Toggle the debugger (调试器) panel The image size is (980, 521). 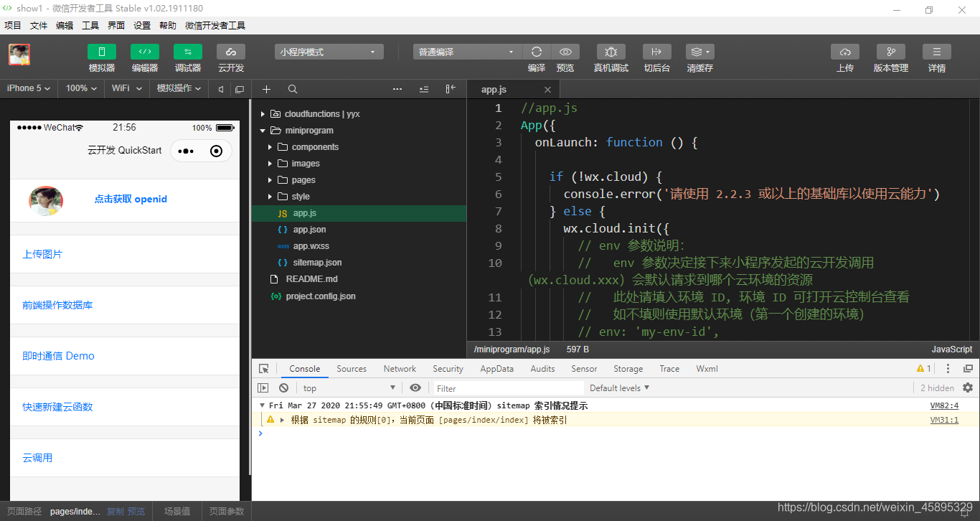click(188, 52)
